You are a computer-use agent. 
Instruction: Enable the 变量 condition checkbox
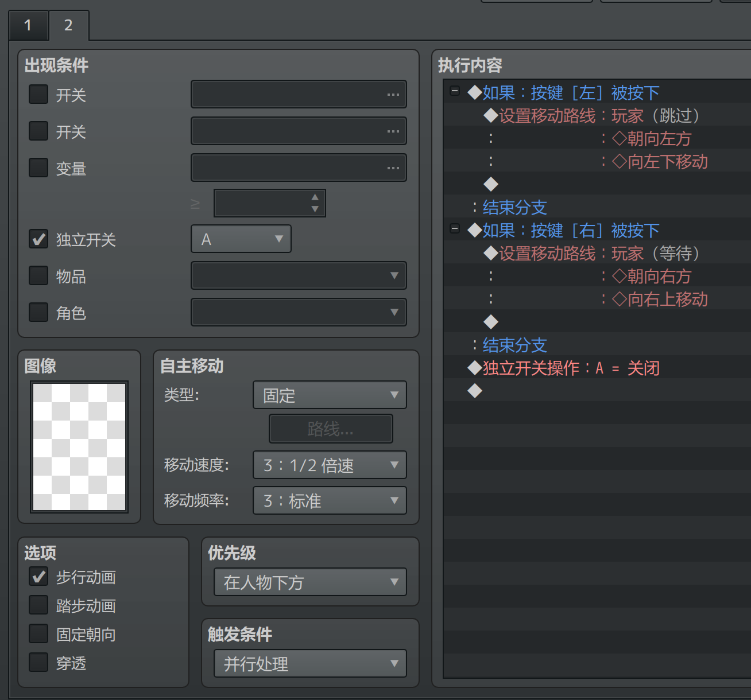coord(38,168)
